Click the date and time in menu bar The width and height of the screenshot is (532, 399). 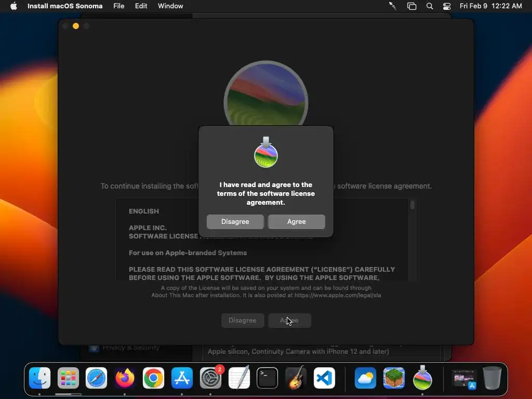pyautogui.click(x=490, y=6)
